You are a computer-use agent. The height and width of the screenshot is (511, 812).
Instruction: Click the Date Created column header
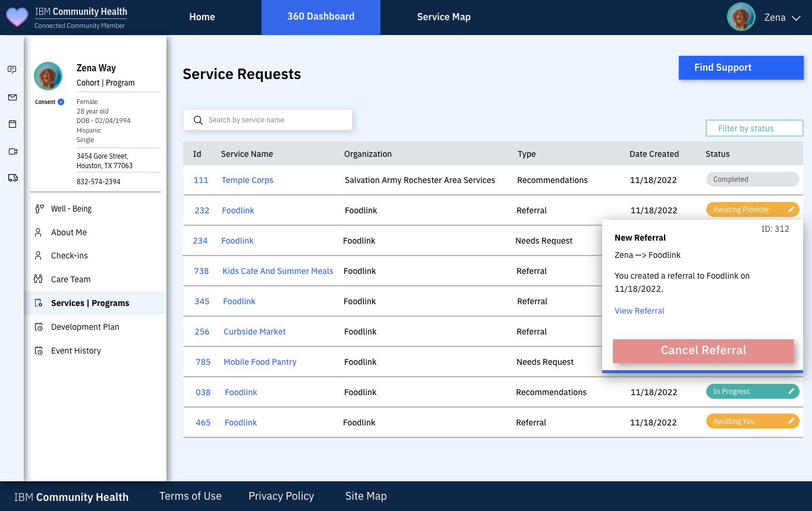[654, 154]
